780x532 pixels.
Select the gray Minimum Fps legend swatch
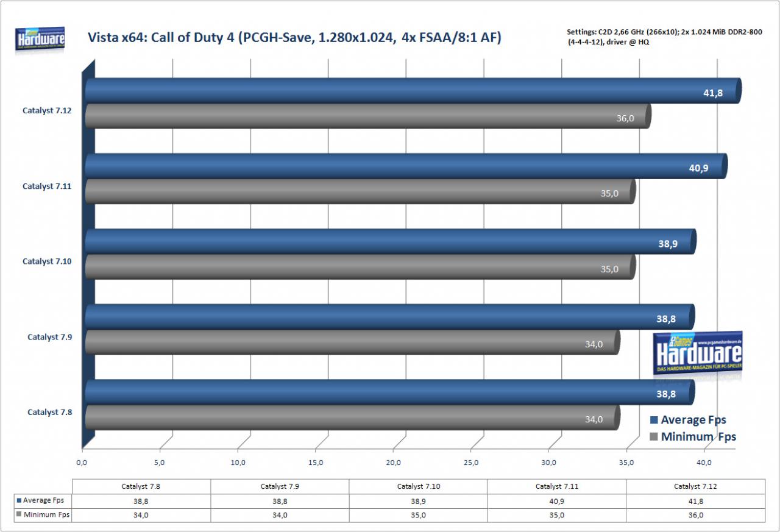point(654,436)
